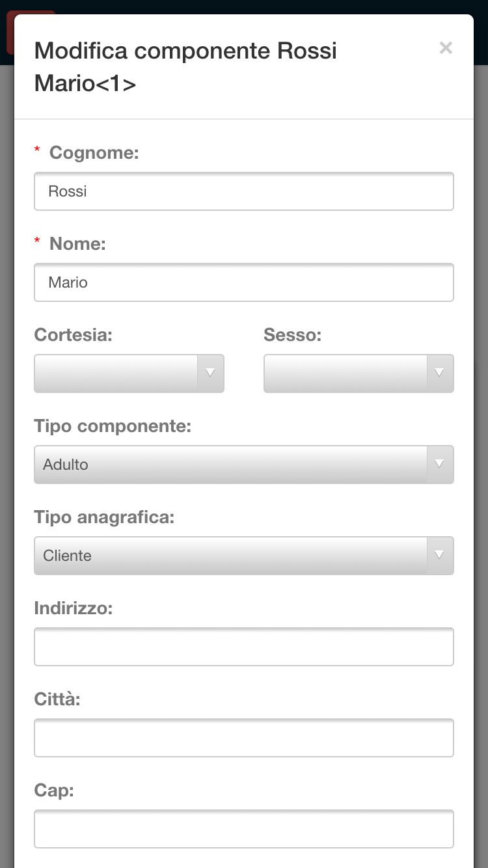Screen dimensions: 488x868
Task: Click the Cognome field containing Rossi
Action: [x=243, y=191]
